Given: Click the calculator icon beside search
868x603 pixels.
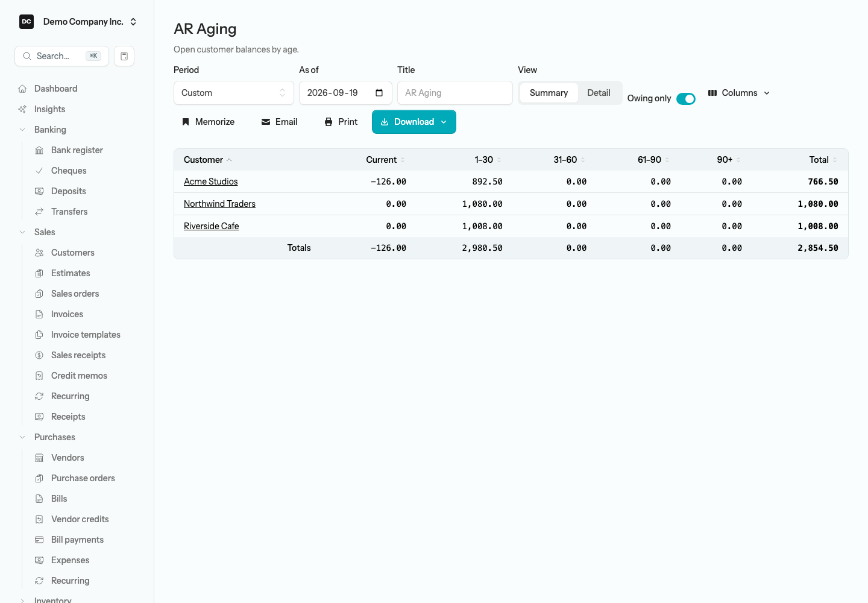Looking at the screenshot, I should tap(124, 56).
